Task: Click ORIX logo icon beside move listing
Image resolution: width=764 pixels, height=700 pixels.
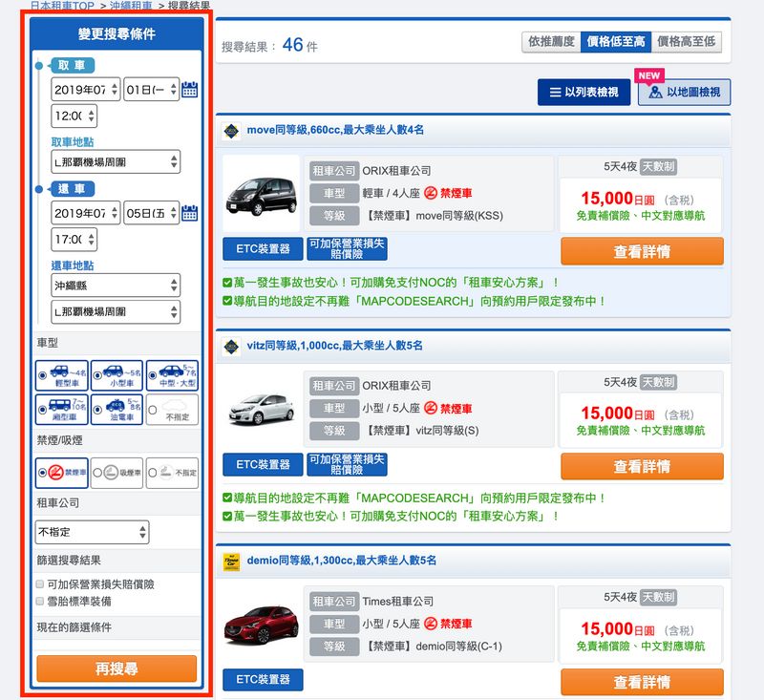Action: tap(231, 131)
